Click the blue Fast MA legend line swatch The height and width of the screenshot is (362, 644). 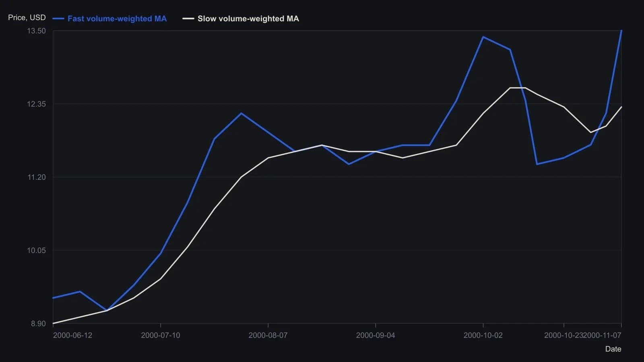pyautogui.click(x=58, y=19)
